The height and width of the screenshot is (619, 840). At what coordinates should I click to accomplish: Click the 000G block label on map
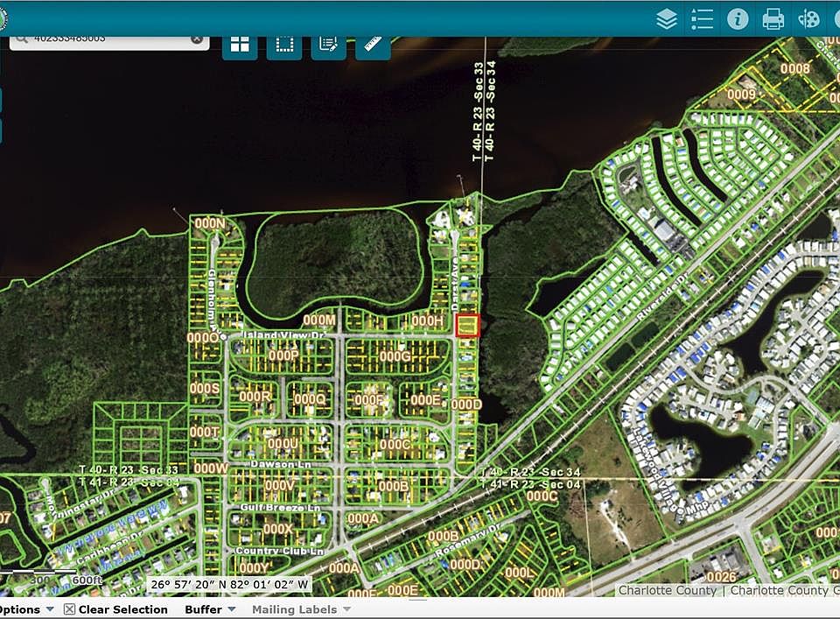(395, 356)
